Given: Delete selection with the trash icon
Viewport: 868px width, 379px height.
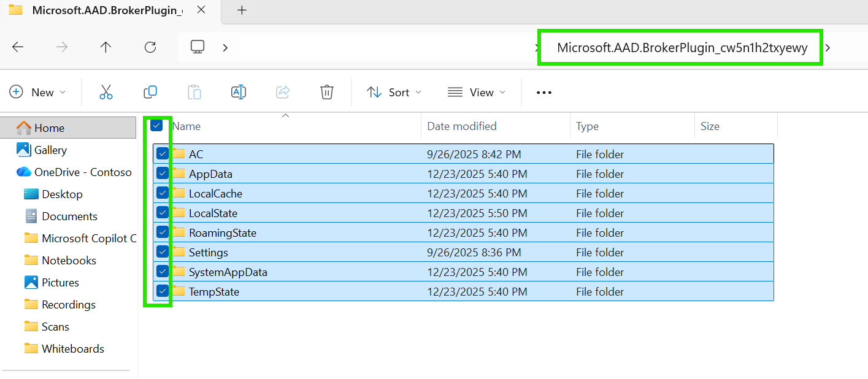Looking at the screenshot, I should (327, 93).
